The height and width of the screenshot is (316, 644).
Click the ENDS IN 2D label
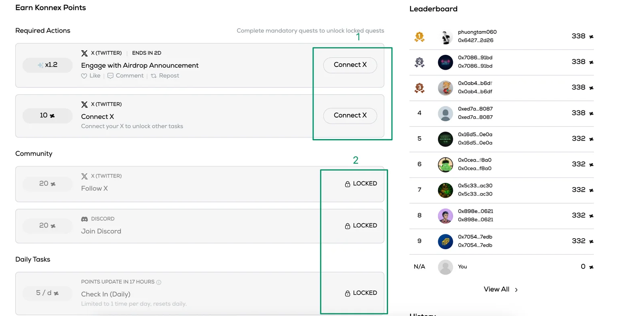[147, 53]
